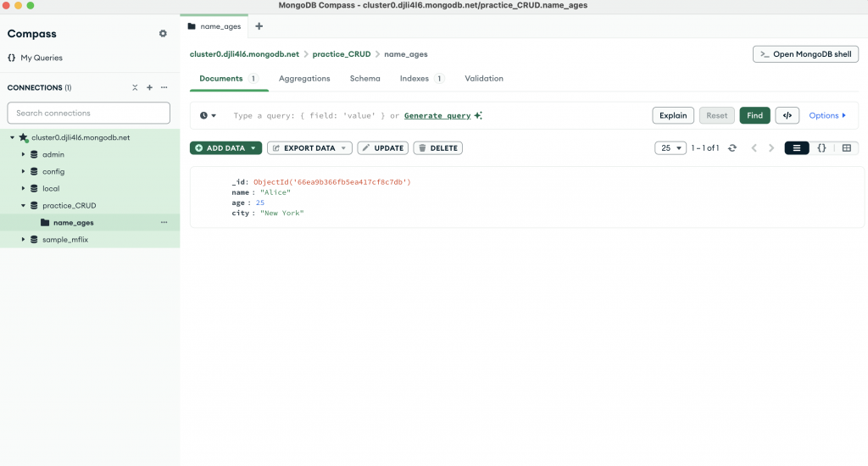This screenshot has height=466, width=868.
Task: Export query to language code icon
Action: [787, 115]
